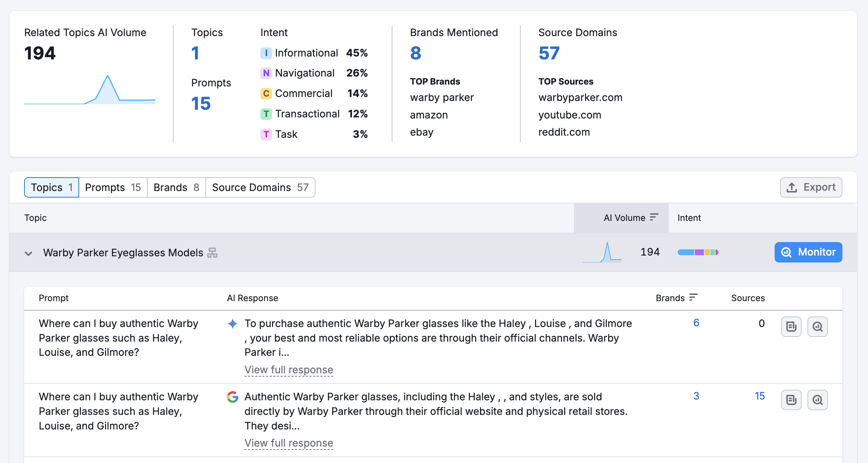Click the topic hierarchy icon next to Warby Parker Eyeglasses Models
Viewport: 868px width, 463px height.
click(213, 252)
